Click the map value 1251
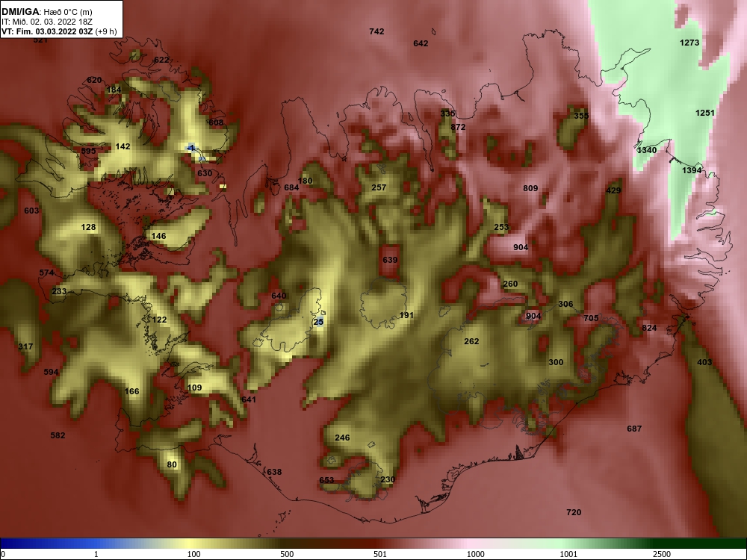747x560 pixels. tap(705, 113)
